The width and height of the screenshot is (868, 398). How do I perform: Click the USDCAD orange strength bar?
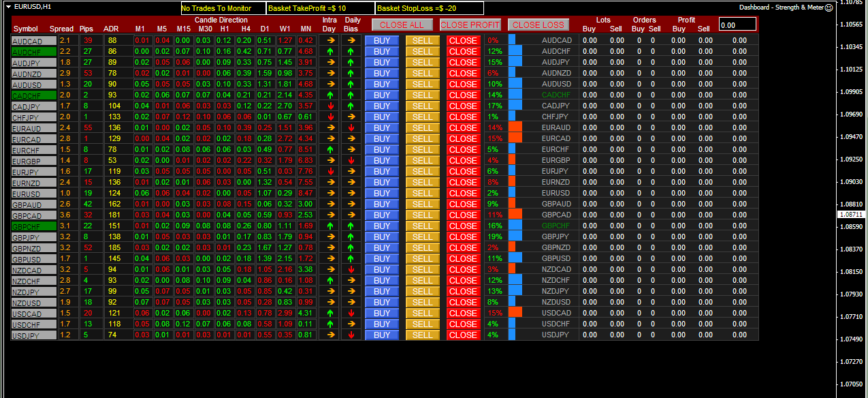[515, 313]
